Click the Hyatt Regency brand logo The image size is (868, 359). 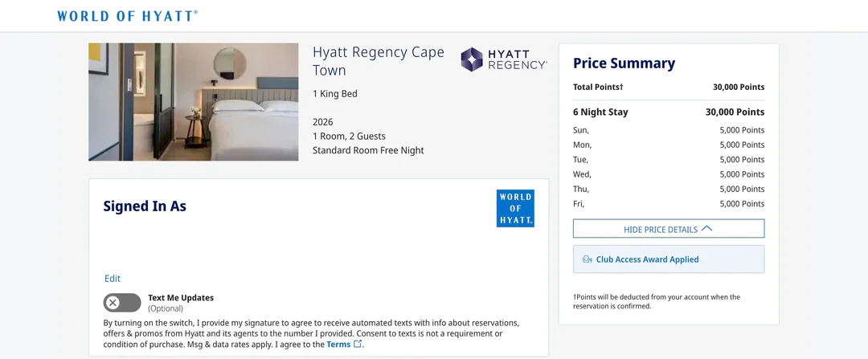[x=504, y=59]
